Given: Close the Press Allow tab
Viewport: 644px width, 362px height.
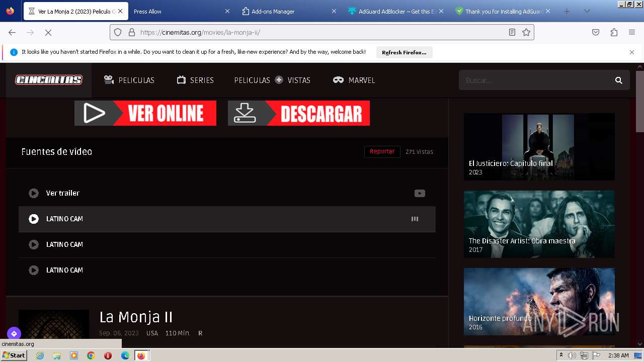Looking at the screenshot, I should pos(227,11).
